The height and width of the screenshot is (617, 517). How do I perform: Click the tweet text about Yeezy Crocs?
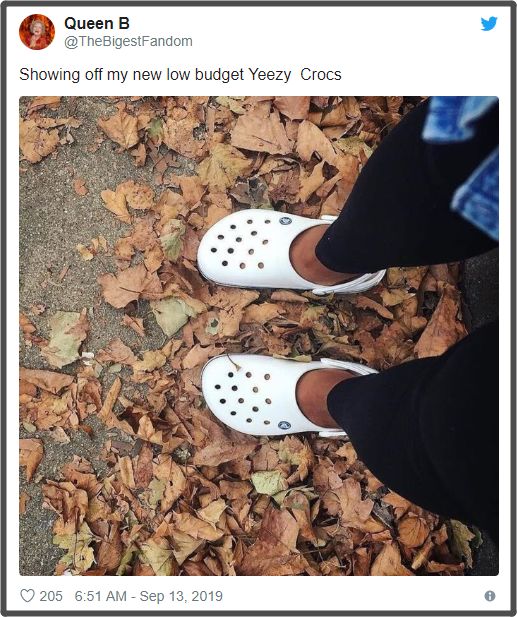coord(180,74)
